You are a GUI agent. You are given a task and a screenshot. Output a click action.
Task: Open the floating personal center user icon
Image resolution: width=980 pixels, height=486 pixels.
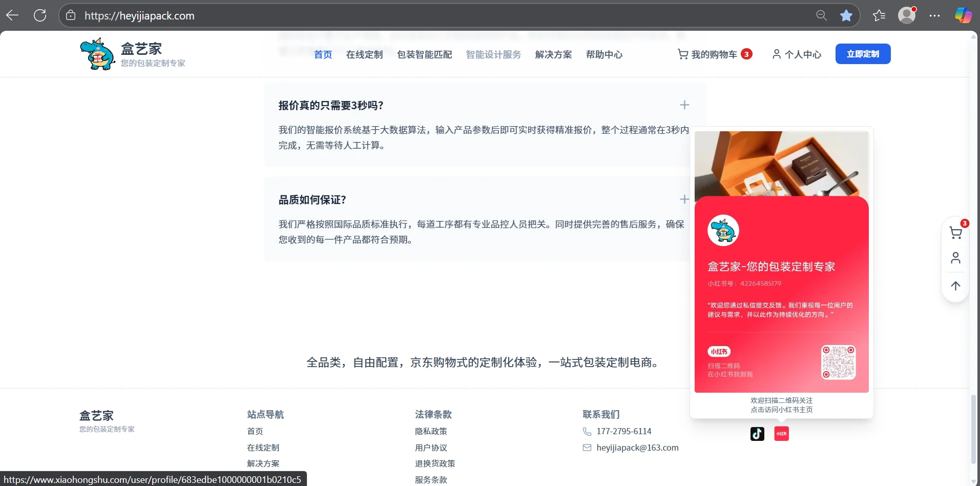(x=955, y=258)
